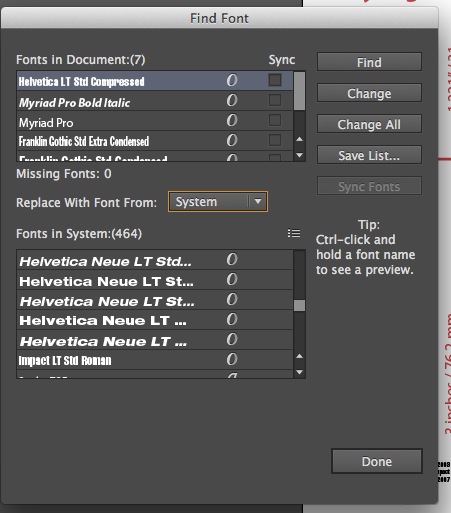451x513 pixels.
Task: Toggle Sync checkbox for Myriad Pro Bold Italic
Action: pyautogui.click(x=275, y=100)
